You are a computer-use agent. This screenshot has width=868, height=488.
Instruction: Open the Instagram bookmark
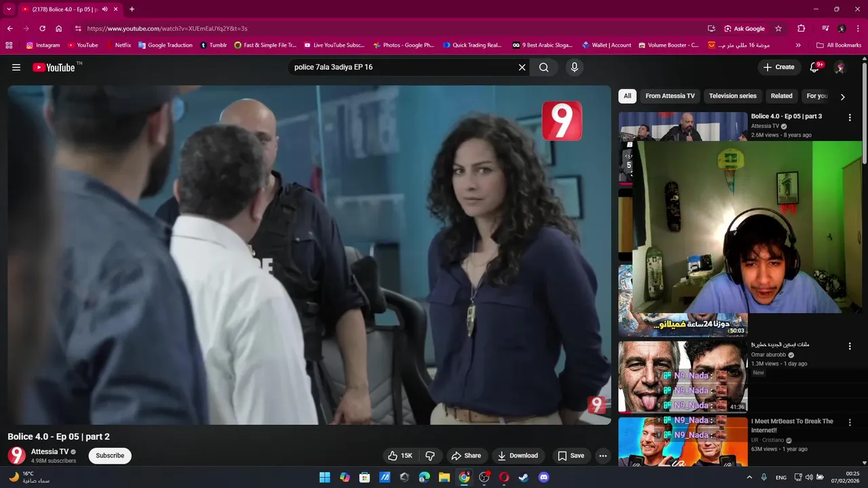click(43, 45)
